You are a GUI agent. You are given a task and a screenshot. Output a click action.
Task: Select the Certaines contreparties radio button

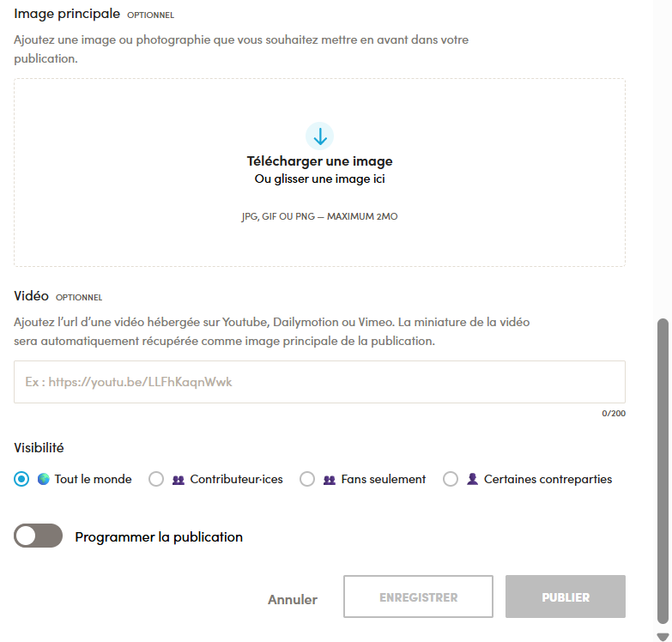[x=451, y=479]
